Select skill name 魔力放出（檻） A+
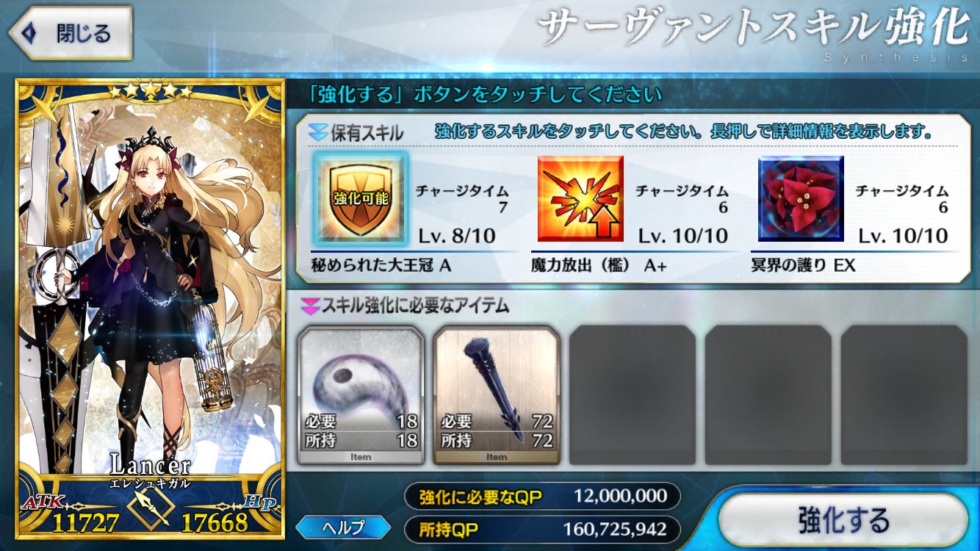Viewport: 980px width, 551px height. 599,266
